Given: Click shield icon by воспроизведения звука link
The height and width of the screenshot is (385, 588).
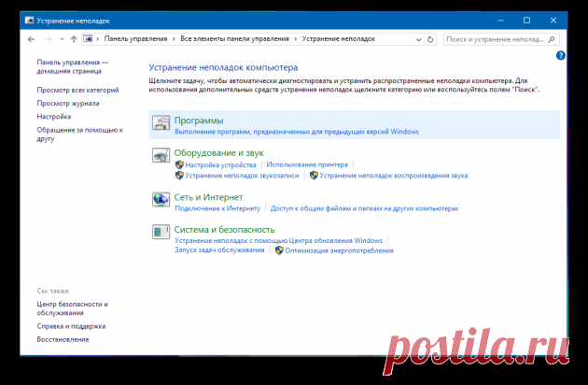Looking at the screenshot, I should (x=314, y=175).
